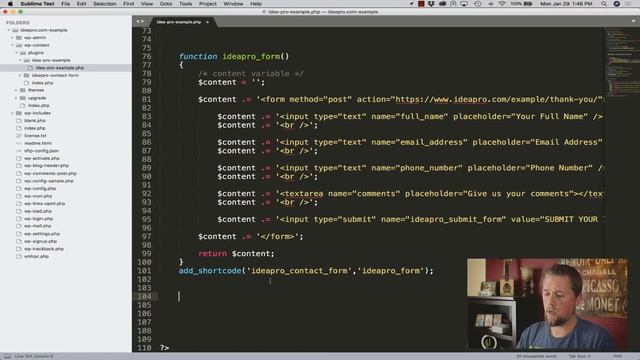This screenshot has height=360, width=640.
Task: Close the idea-pro-example.php tab
Action: point(207,22)
